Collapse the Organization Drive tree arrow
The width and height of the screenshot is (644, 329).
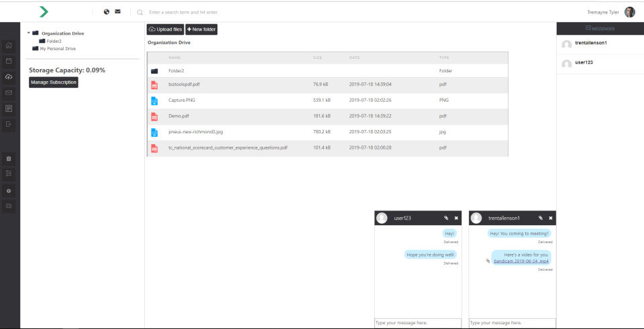29,33
